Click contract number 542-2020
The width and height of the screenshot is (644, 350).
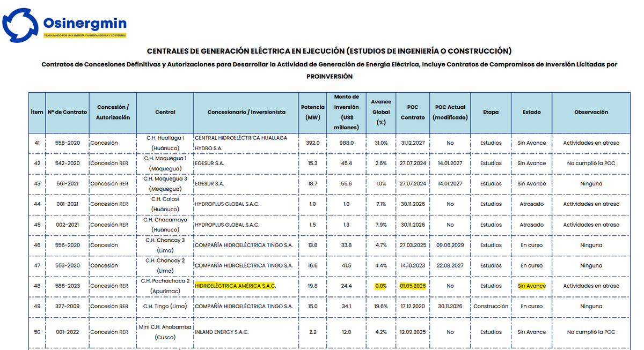pos(67,163)
